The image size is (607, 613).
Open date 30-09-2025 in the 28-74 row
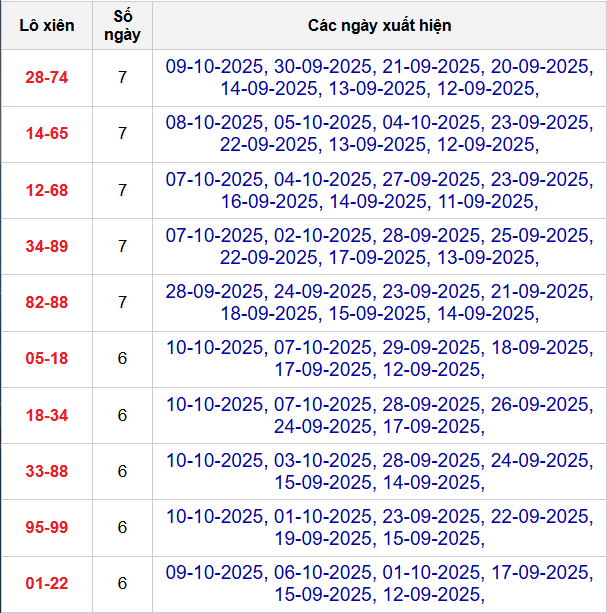click(323, 66)
